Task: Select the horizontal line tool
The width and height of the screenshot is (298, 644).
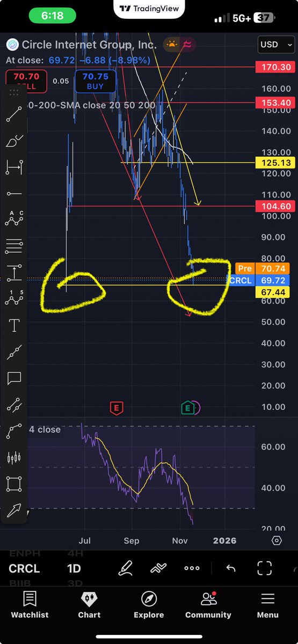Action: coord(14,193)
